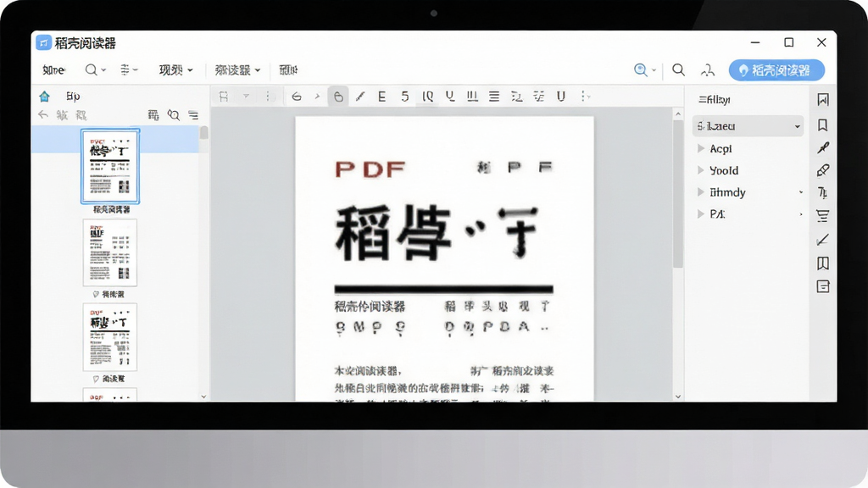Click the small forward chevron beside the undo icon
The width and height of the screenshot is (868, 488).
pos(317,97)
